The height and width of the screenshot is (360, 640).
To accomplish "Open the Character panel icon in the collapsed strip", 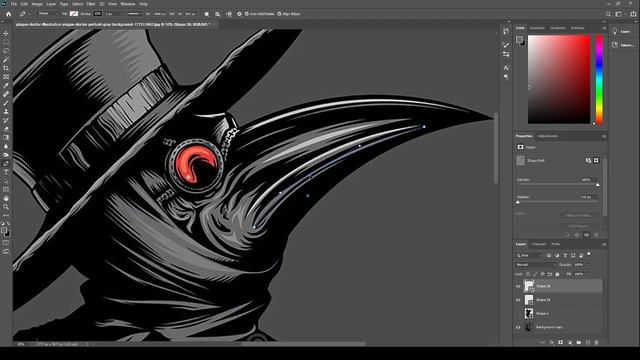I will coord(506,68).
